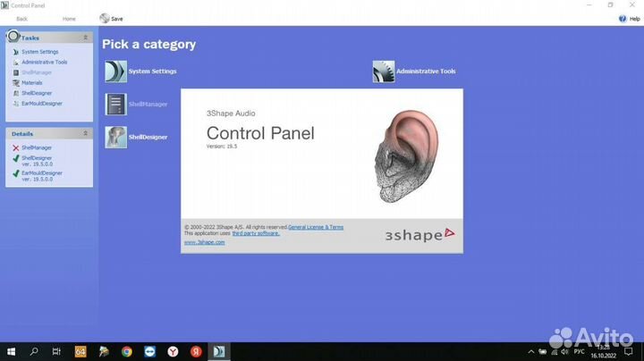Open System Settings category icon
Screen dimensions: 644x361
tap(115, 71)
